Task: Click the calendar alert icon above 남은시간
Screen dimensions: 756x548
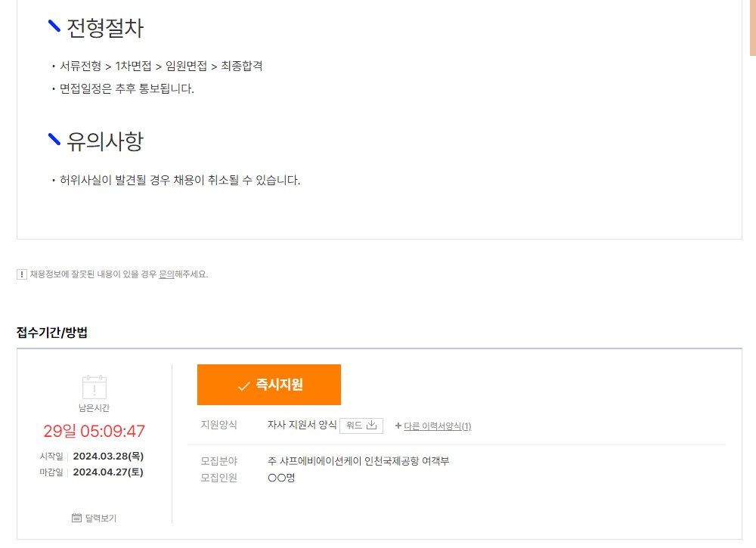Action: click(x=94, y=387)
